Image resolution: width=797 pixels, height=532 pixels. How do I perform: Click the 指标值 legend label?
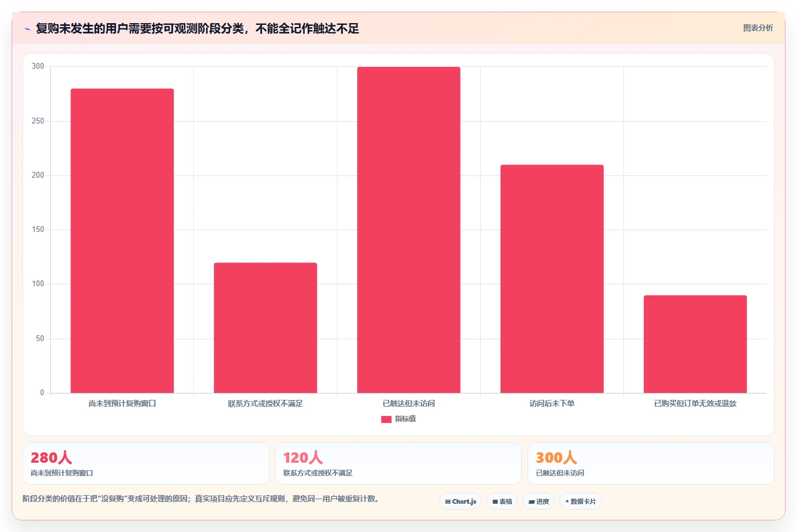405,419
